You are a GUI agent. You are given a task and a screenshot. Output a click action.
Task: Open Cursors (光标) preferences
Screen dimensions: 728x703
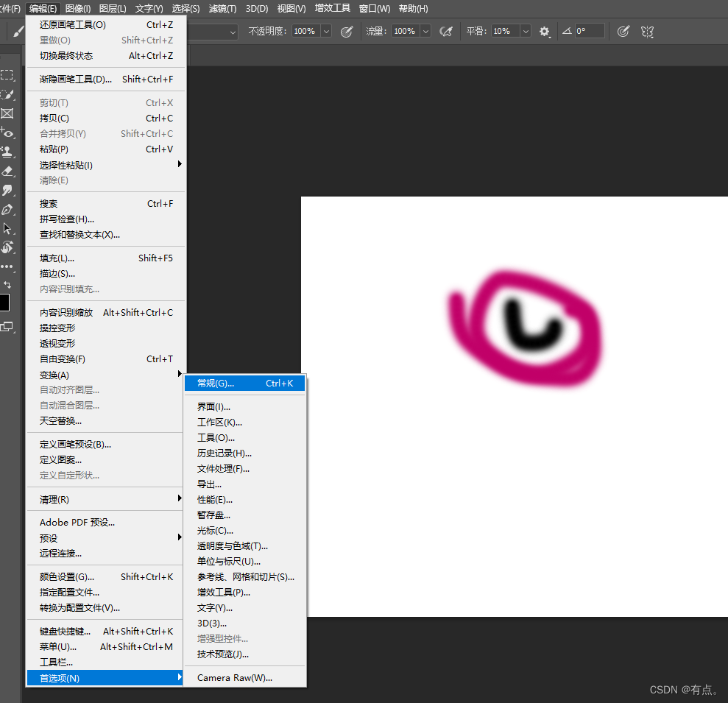click(244, 530)
